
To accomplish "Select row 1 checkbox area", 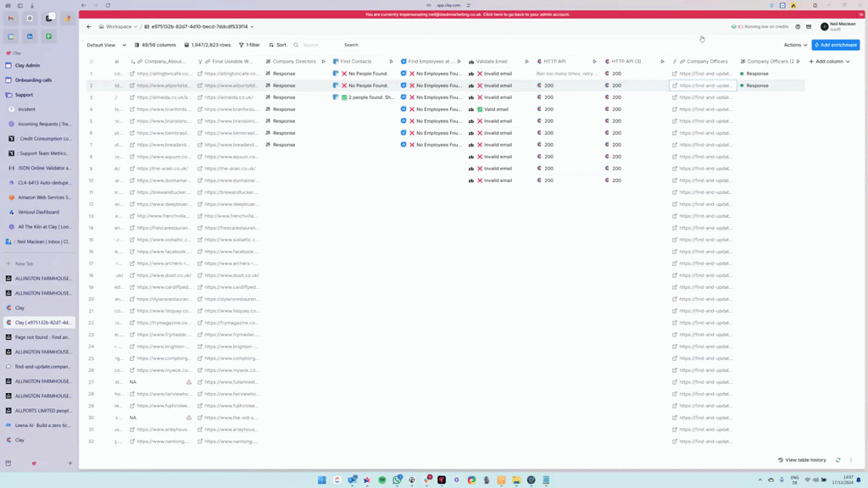I will 92,74.
